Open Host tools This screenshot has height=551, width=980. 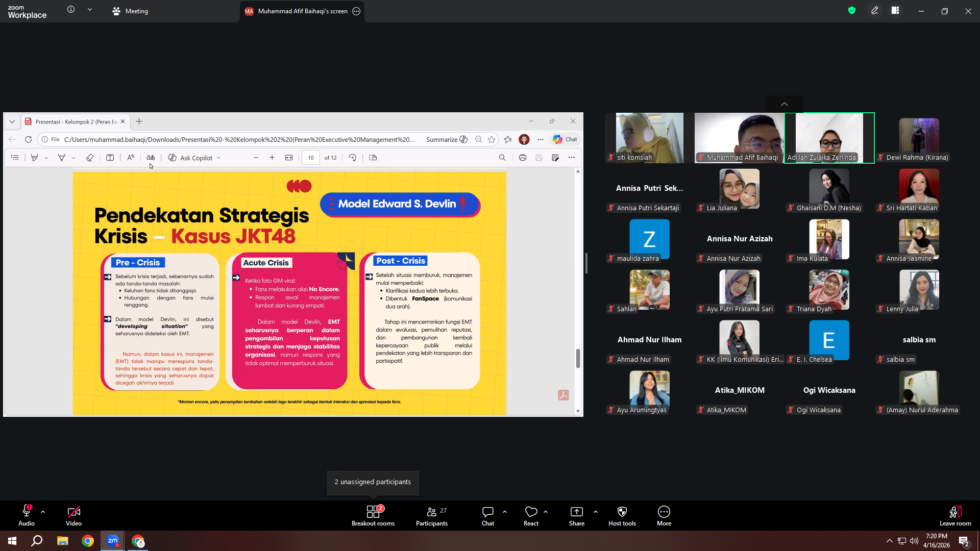pyautogui.click(x=622, y=515)
